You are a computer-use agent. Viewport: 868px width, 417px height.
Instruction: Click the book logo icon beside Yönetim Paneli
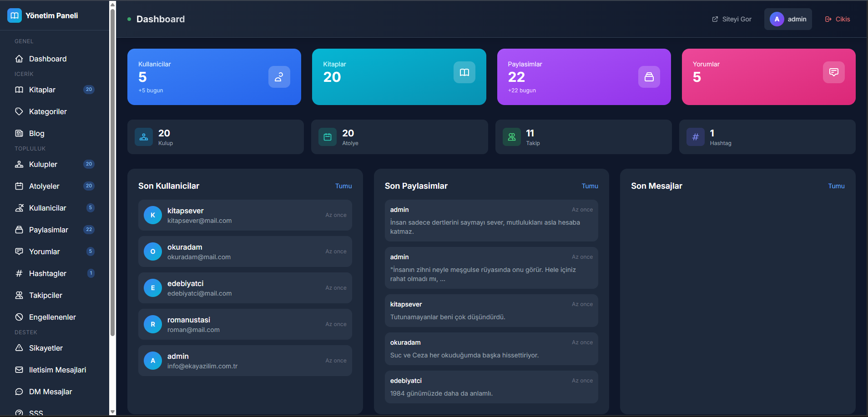pos(15,15)
